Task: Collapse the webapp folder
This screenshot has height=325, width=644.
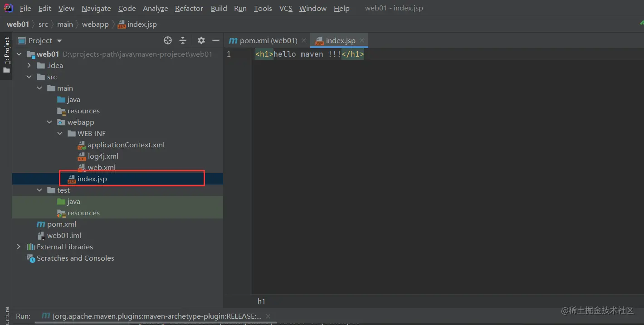Action: click(50, 122)
